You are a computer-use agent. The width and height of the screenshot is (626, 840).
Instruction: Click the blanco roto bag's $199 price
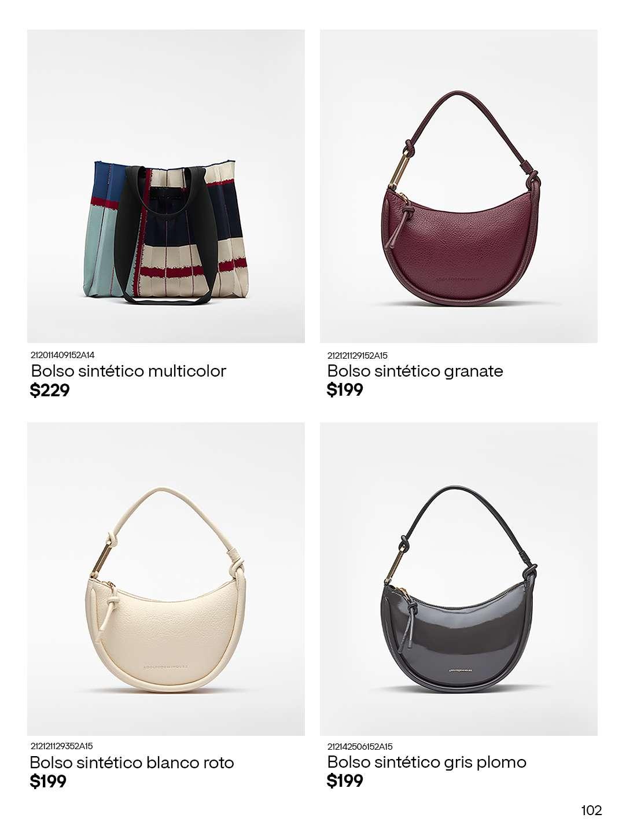click(48, 782)
